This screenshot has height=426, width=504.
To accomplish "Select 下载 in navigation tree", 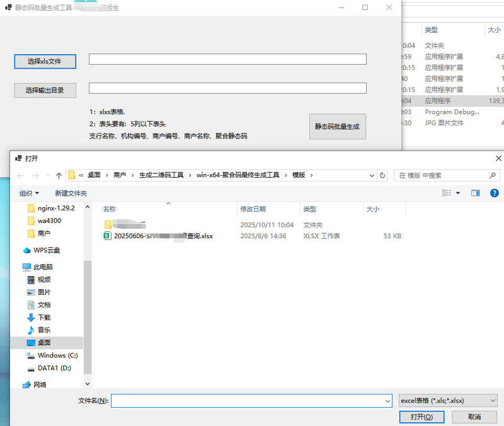I will point(39,318).
